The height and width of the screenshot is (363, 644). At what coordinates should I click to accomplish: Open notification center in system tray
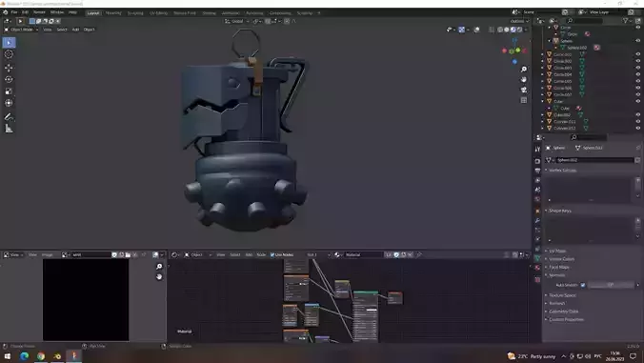(x=633, y=356)
